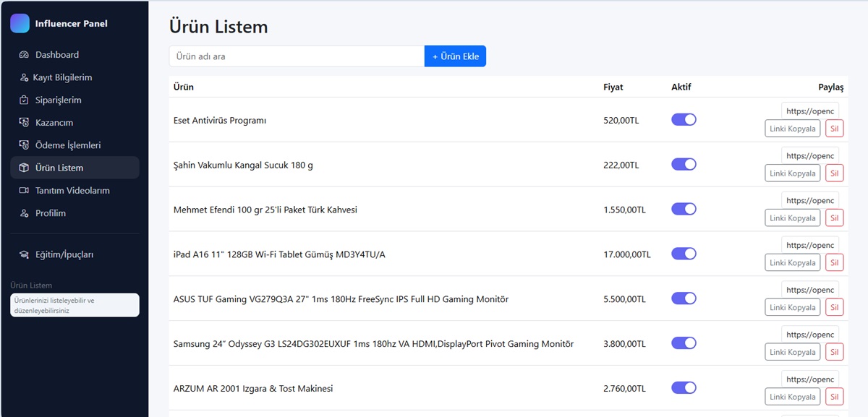Toggle Şahin Vakumlu Kangal Sucuk active switch

684,165
